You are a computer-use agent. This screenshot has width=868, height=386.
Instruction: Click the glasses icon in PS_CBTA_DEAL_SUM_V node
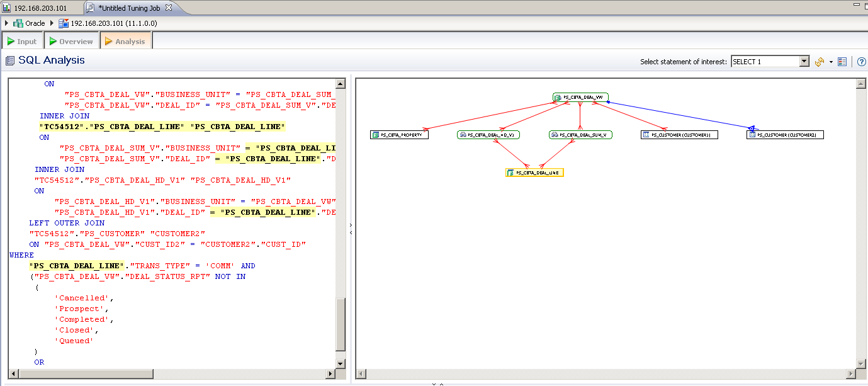click(554, 135)
